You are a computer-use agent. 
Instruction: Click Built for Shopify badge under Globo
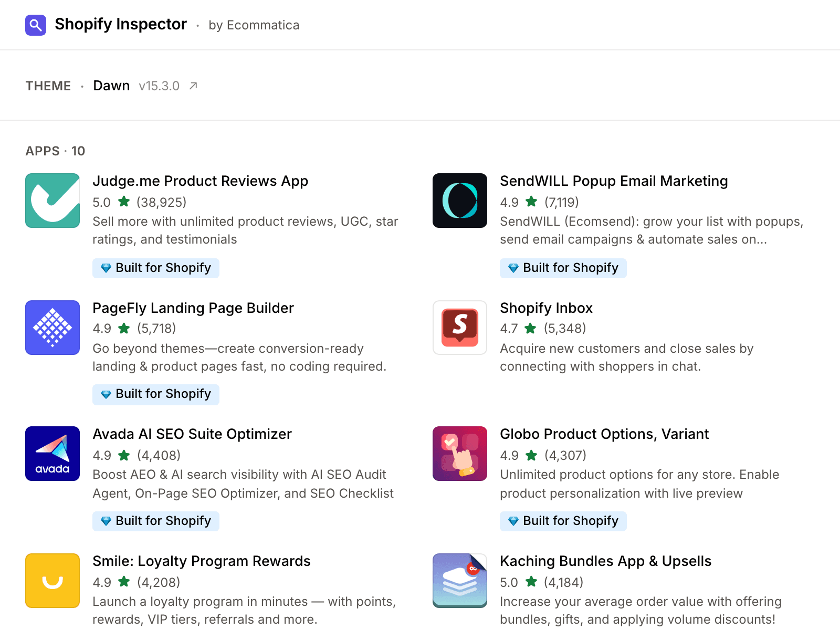563,521
